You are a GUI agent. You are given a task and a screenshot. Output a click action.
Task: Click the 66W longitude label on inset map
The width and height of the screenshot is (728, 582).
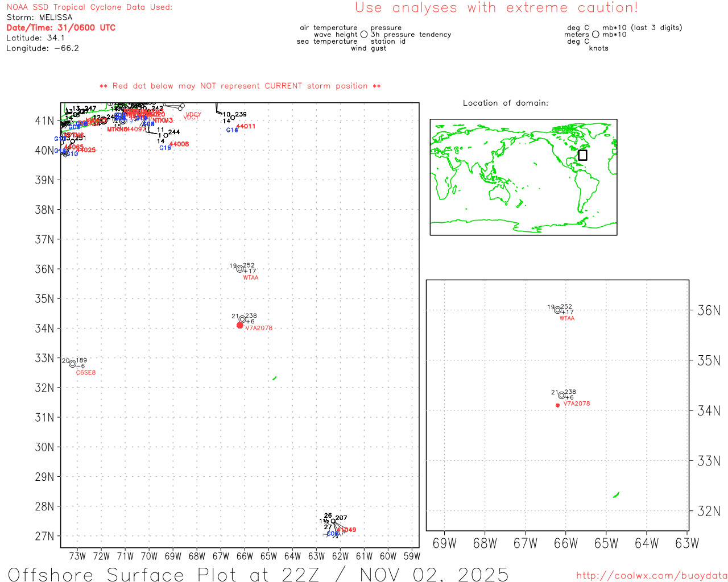(x=566, y=543)
